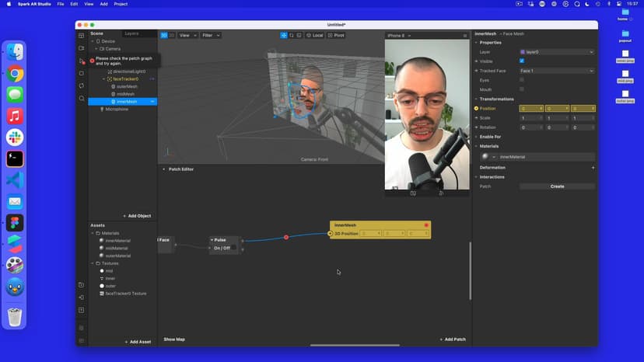Open the Add menu

104,4
